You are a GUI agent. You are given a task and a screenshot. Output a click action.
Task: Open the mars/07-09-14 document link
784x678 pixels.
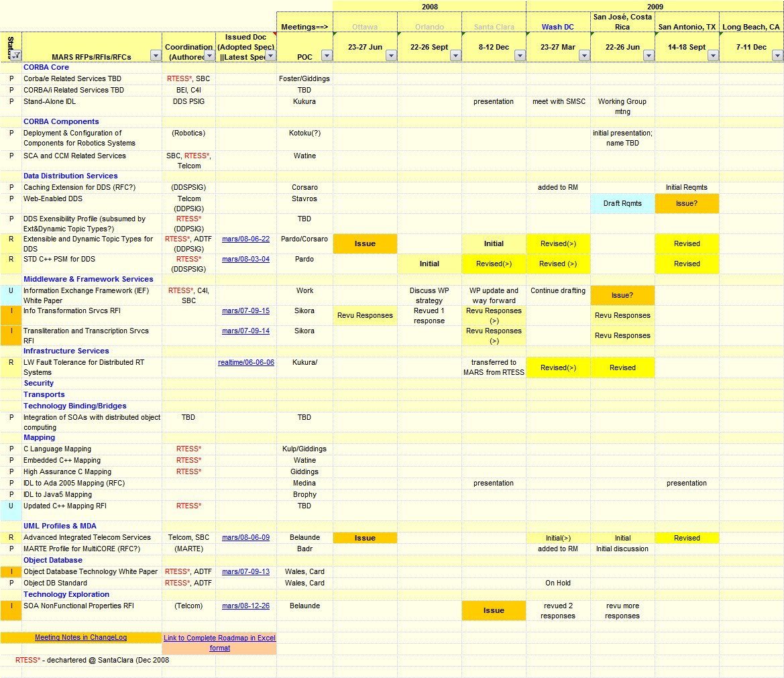(x=245, y=331)
